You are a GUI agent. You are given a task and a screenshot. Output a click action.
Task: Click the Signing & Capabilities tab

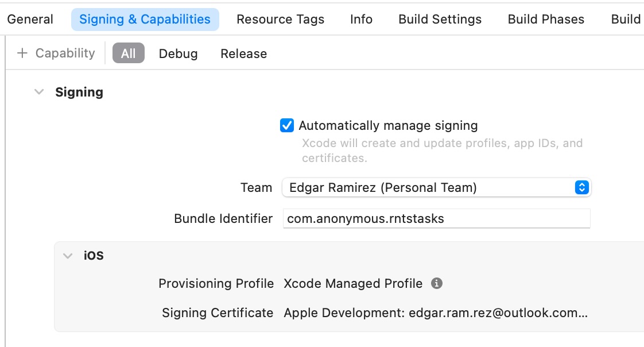(x=145, y=19)
